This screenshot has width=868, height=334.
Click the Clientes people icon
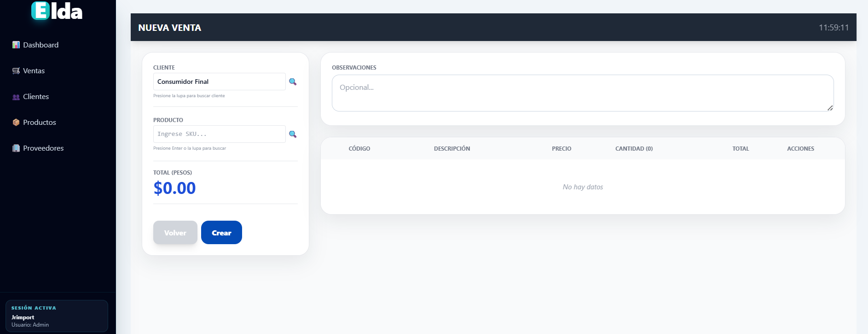(x=16, y=97)
